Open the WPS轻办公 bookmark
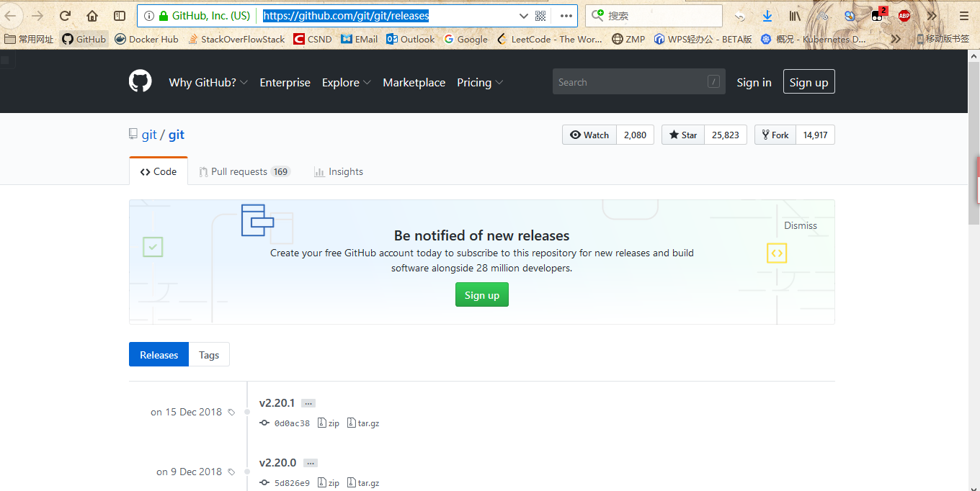 pos(703,39)
